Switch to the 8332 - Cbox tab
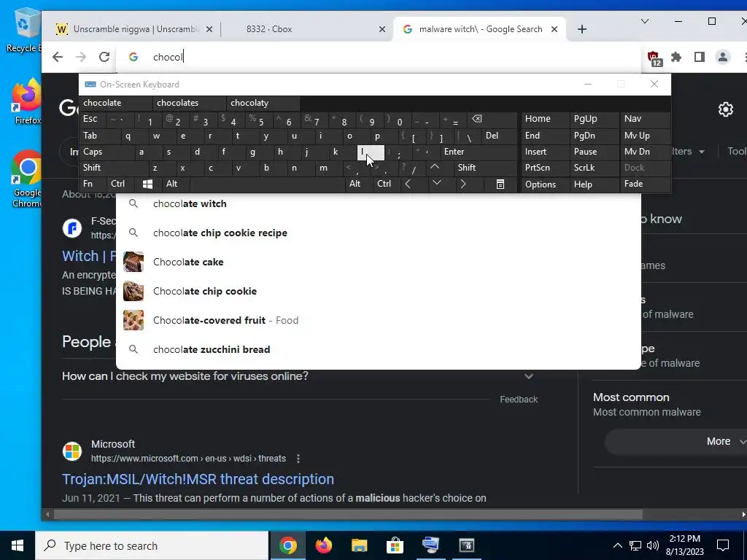747x560 pixels. [x=308, y=29]
